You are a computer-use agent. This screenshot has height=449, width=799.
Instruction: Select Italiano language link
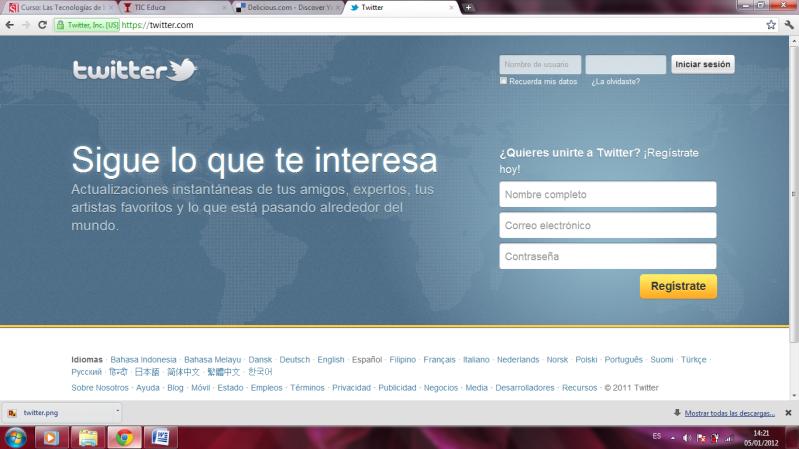click(x=476, y=359)
